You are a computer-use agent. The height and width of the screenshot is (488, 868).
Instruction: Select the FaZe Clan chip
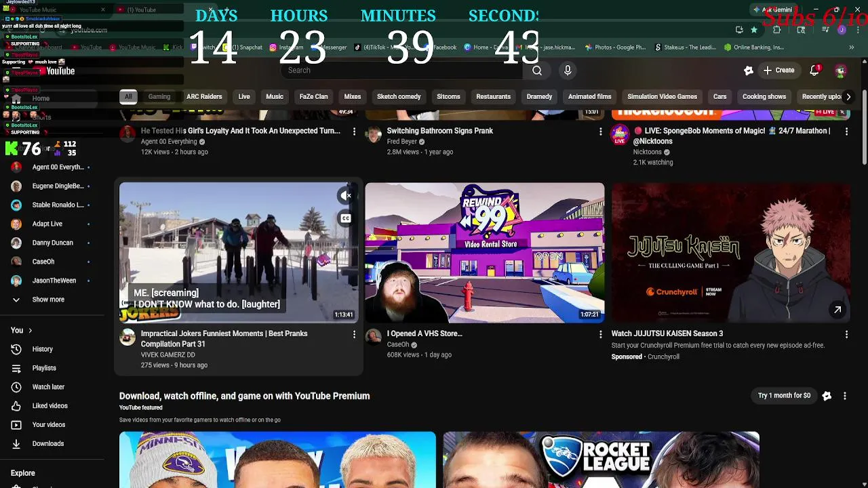(313, 96)
